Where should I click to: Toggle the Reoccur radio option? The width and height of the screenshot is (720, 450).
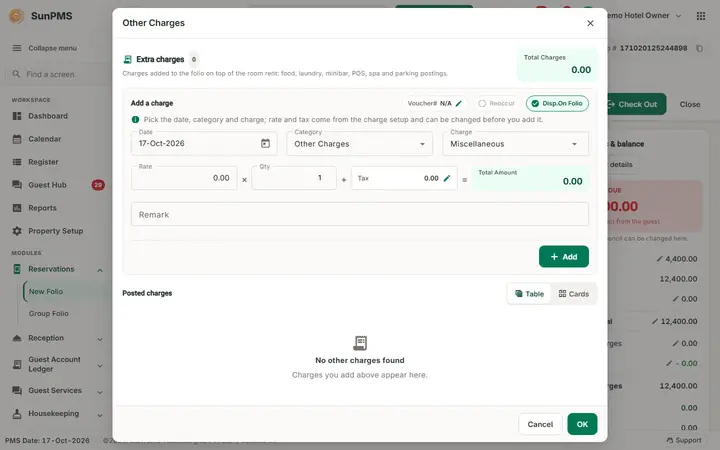click(x=496, y=103)
